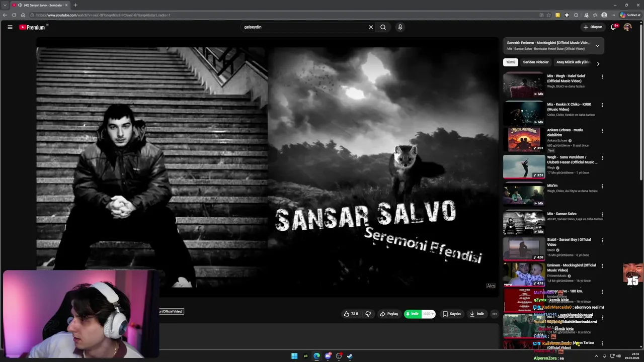Screen dimensions: 644x362
Task: Reload page with browser refresh icon
Action: click(x=14, y=15)
